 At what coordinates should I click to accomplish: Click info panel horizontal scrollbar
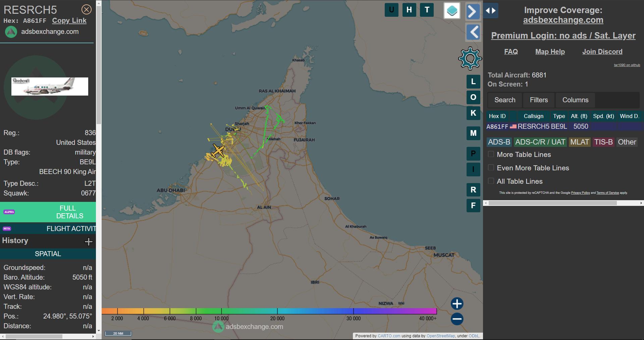[x=34, y=336]
